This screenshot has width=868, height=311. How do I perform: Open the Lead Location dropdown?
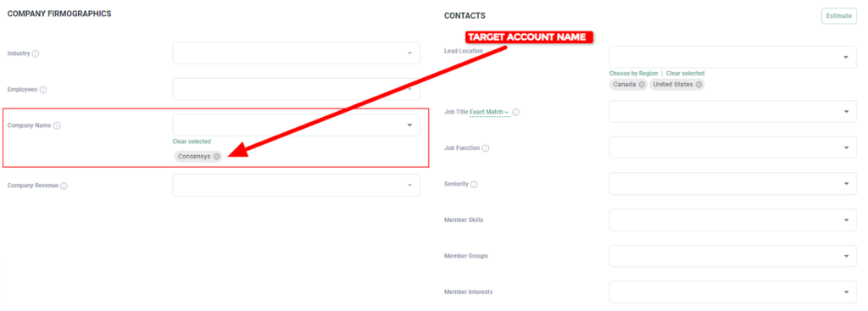733,57
